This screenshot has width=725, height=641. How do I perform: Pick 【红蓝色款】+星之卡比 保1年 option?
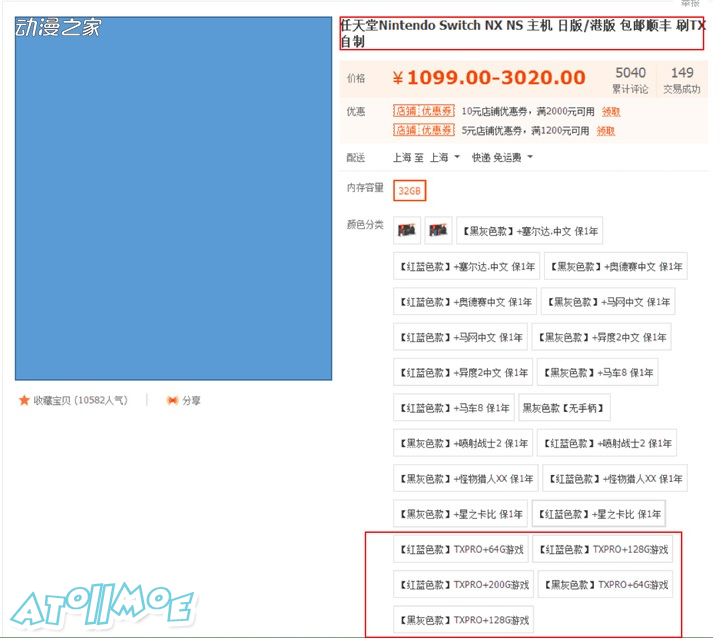599,514
